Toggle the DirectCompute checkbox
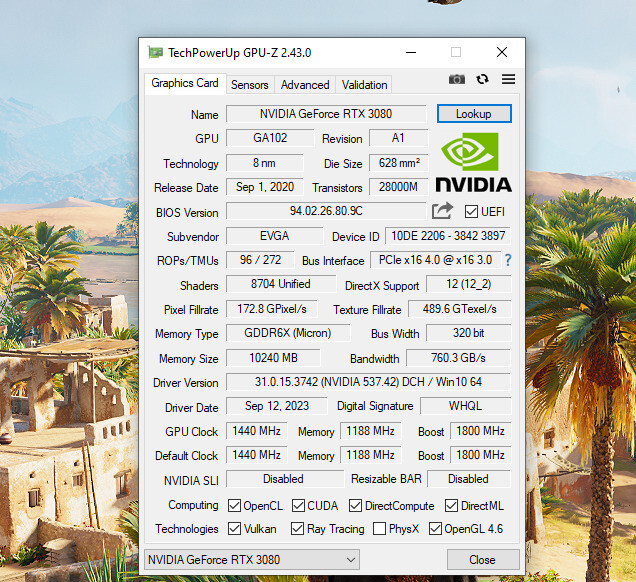636x582 pixels. pos(355,505)
